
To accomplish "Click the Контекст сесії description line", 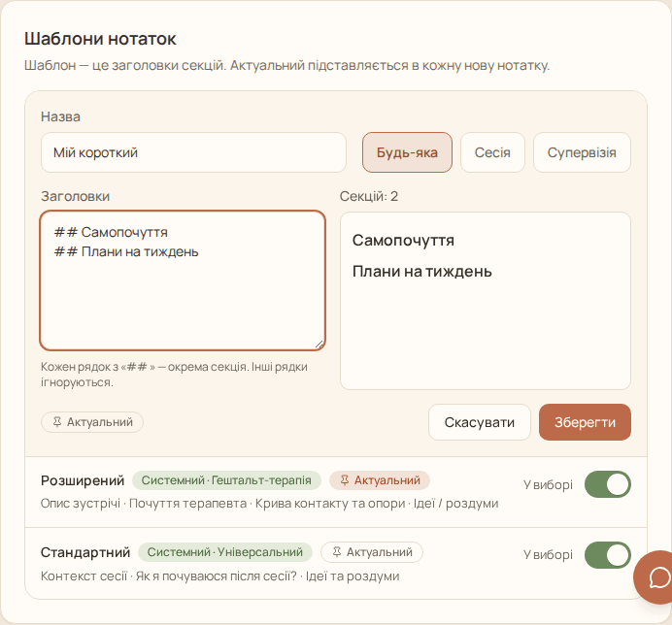I will [x=219, y=576].
